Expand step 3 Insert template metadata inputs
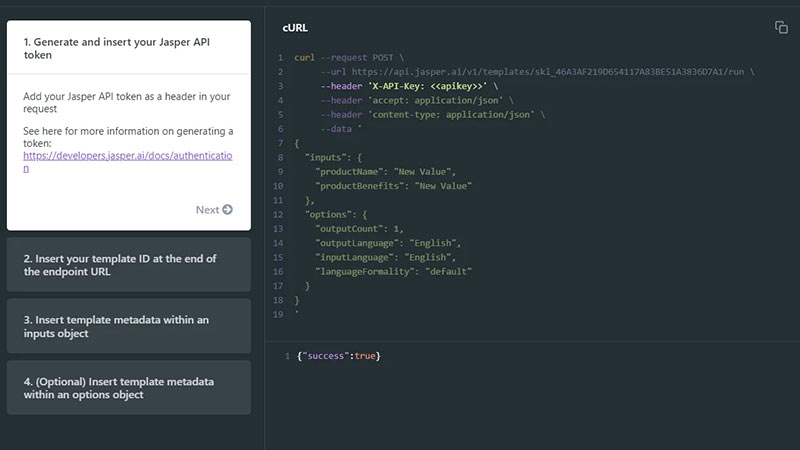This screenshot has width=800, height=450. click(x=129, y=326)
